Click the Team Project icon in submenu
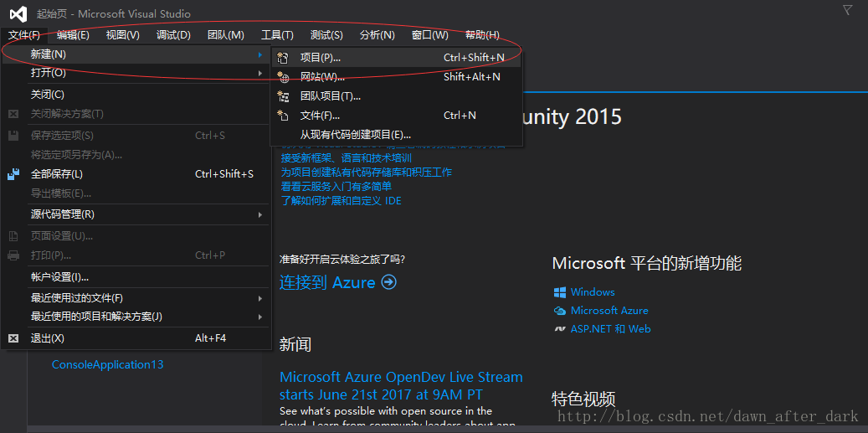Image resolution: width=868 pixels, height=433 pixels. tap(283, 96)
